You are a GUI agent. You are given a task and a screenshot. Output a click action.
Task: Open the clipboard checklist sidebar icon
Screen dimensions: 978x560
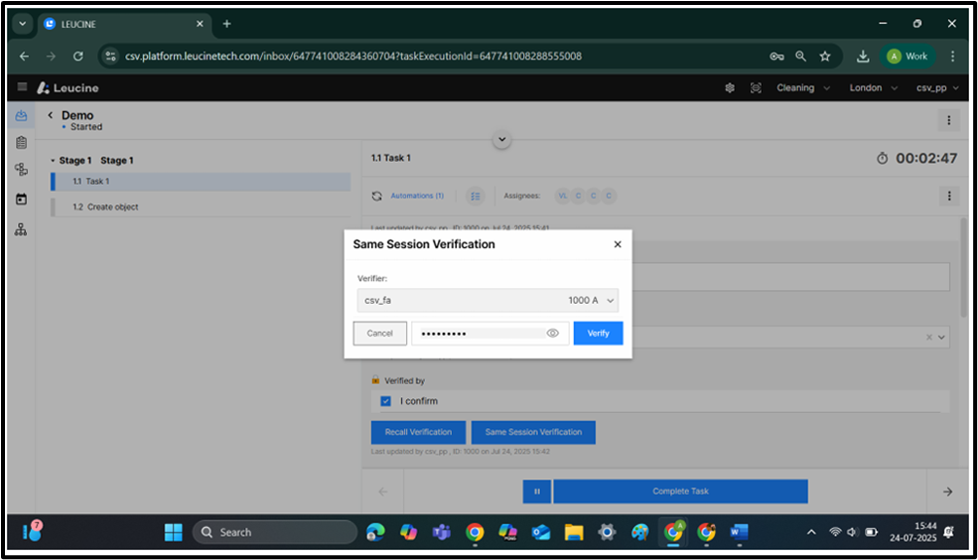tap(21, 143)
